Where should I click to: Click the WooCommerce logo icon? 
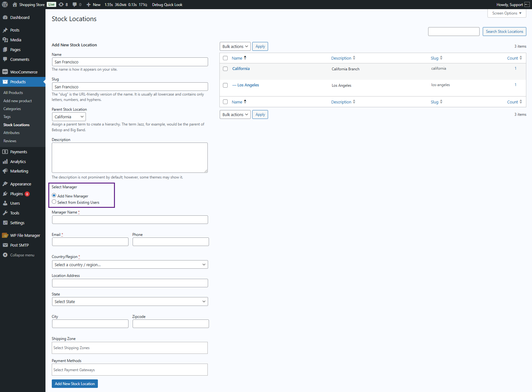[5, 72]
